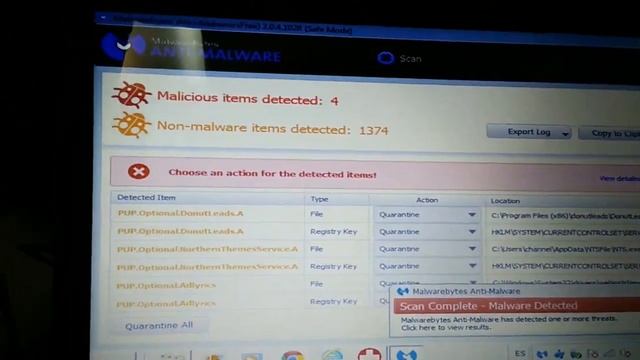Open Action dropdown for DonutLeads.A Registry Key row
Image resolution: width=640 pixels, height=360 pixels.
coord(427,232)
